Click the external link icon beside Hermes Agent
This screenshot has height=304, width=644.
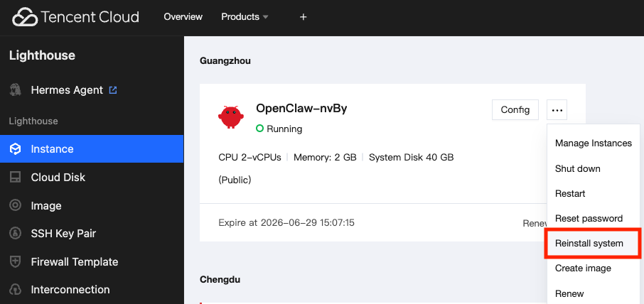pyautogui.click(x=113, y=89)
